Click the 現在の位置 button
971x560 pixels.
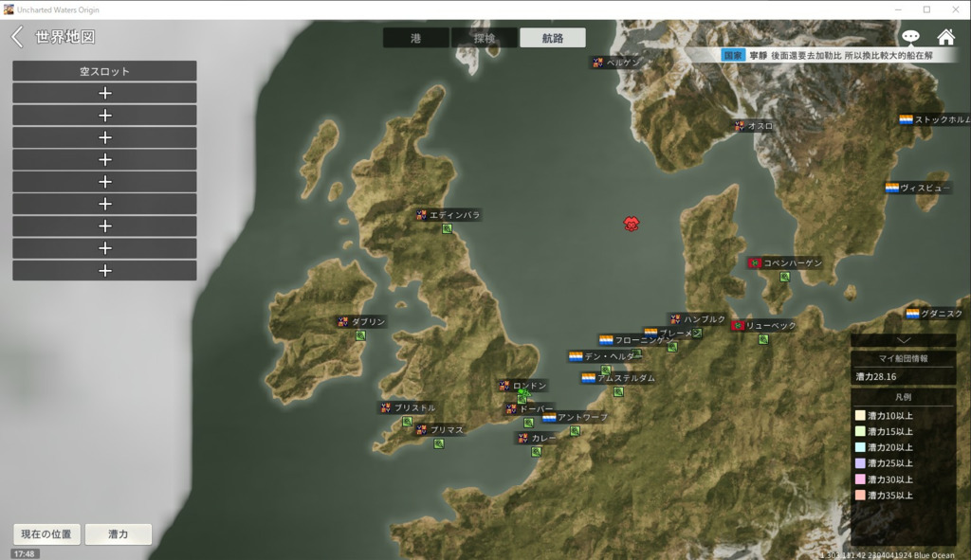[x=46, y=534]
